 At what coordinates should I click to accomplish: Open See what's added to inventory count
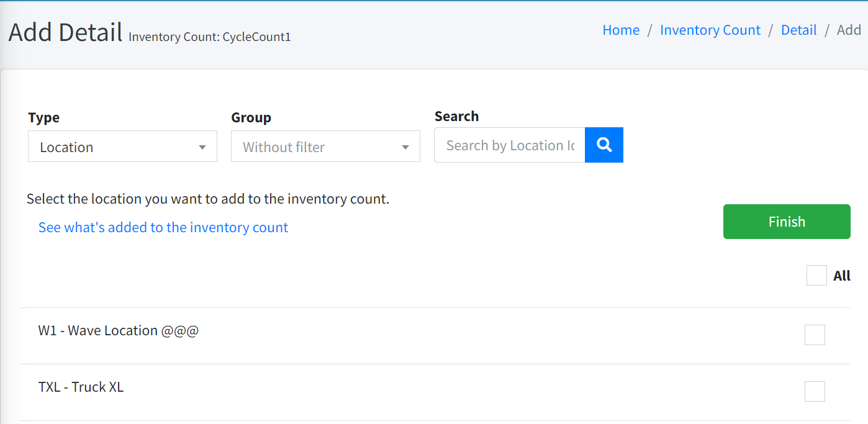(163, 227)
